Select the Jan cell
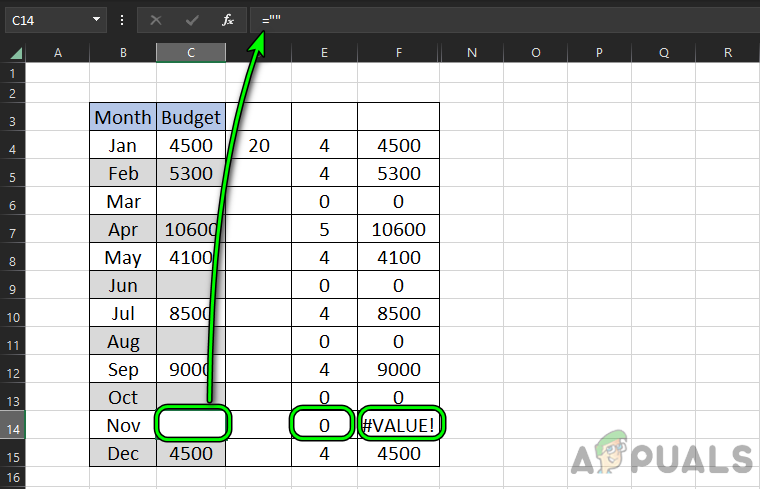Screen dimensions: 760x489 click(123, 145)
